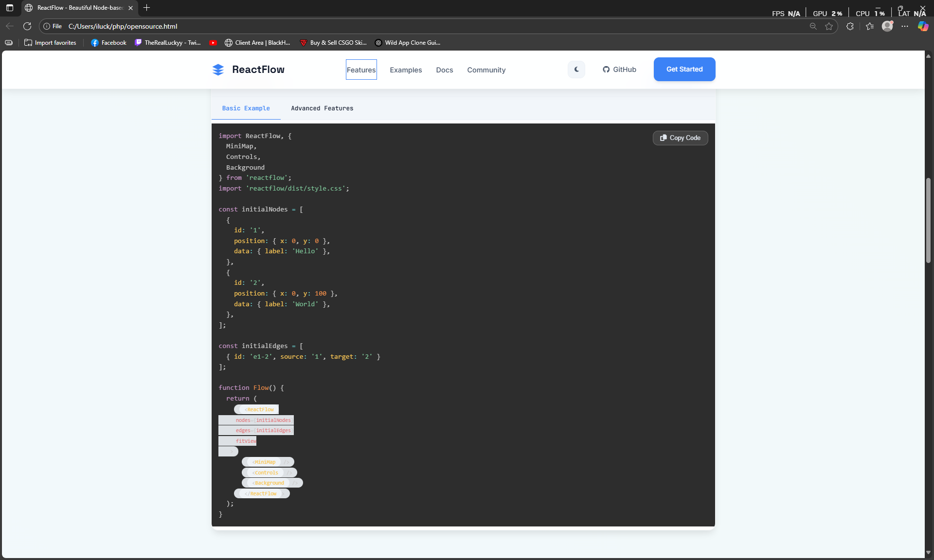Open the Copilot icon in the browser toolbar
This screenshot has width=934, height=560.
[x=922, y=26]
